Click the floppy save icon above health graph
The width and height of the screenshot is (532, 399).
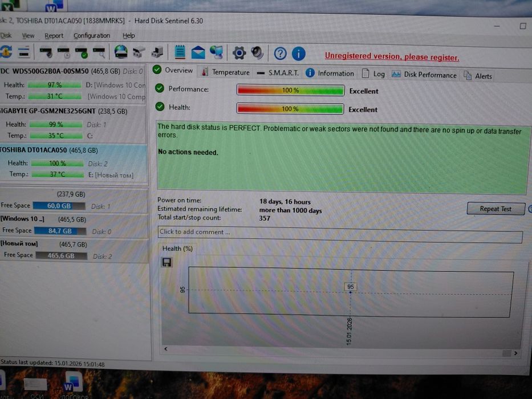[x=166, y=262]
